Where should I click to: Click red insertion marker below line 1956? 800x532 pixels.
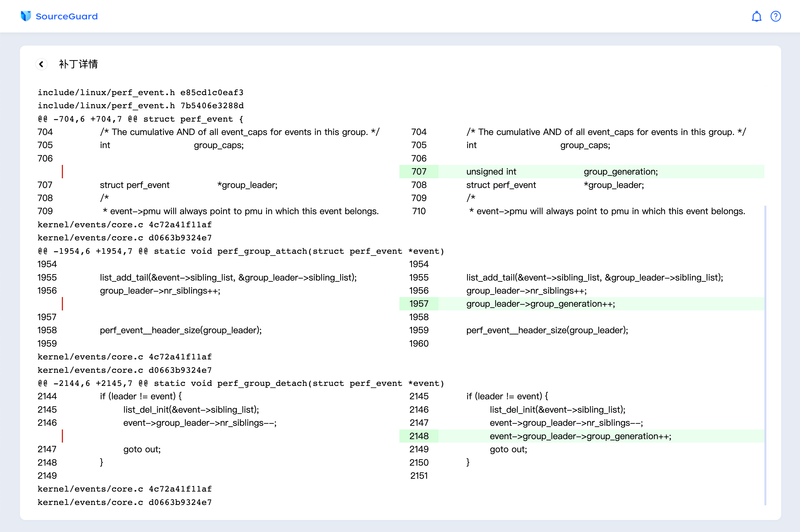pos(62,304)
